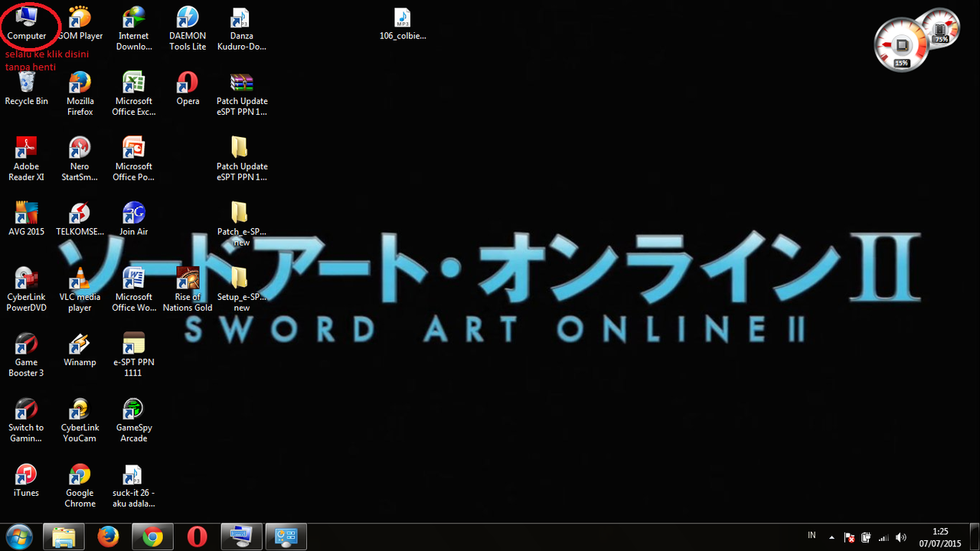This screenshot has height=551, width=980.
Task: Open Action Center flag icon
Action: (849, 537)
